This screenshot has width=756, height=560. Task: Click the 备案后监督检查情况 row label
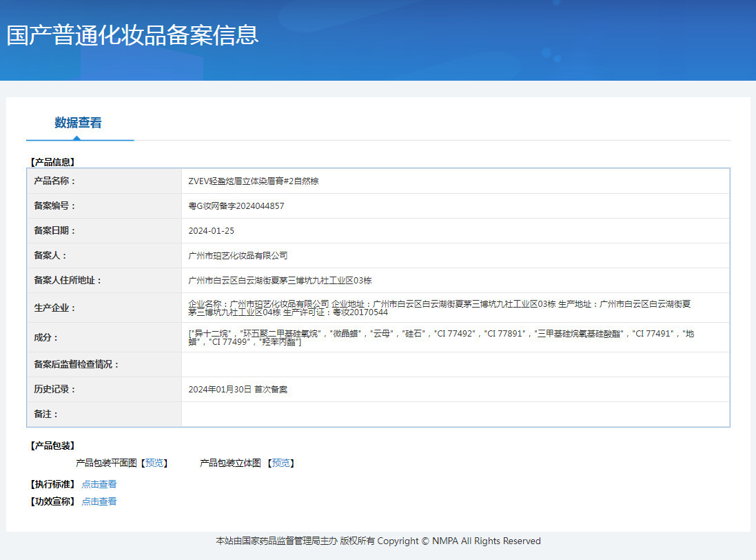[x=76, y=365]
